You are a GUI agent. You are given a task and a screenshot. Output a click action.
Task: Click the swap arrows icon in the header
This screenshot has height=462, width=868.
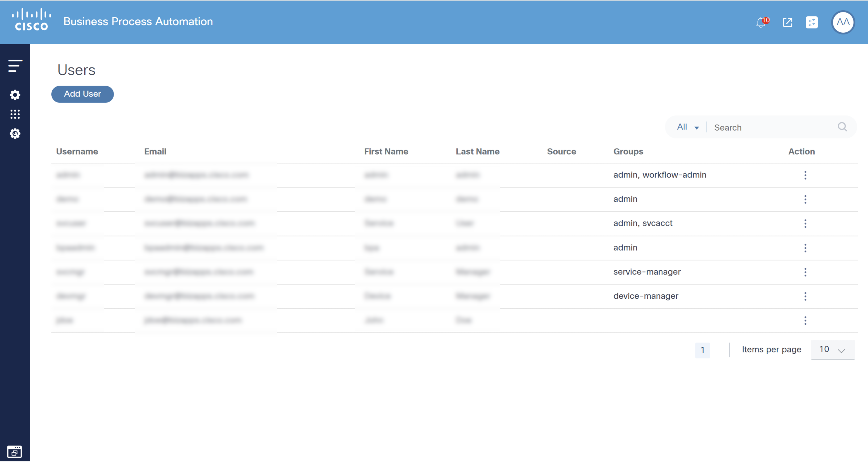[811, 23]
